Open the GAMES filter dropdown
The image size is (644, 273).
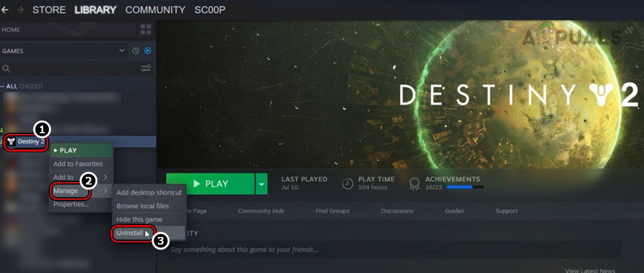coord(63,51)
